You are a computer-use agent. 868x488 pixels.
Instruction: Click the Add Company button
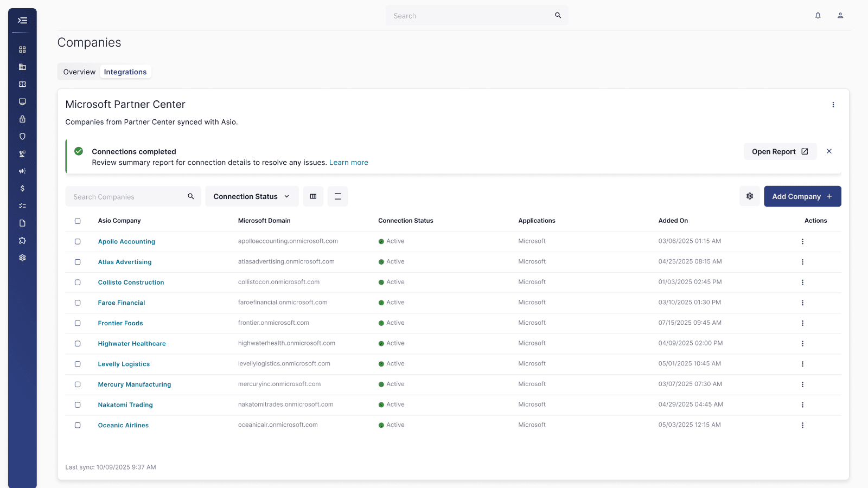point(802,196)
